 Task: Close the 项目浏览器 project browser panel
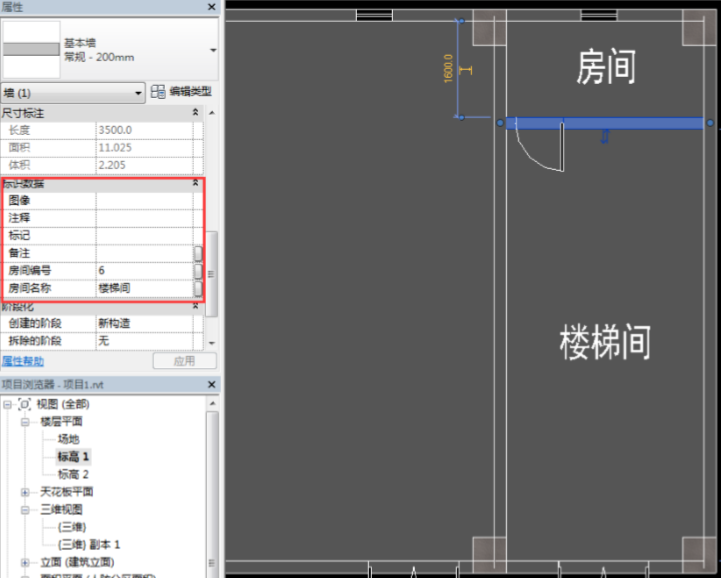(212, 384)
